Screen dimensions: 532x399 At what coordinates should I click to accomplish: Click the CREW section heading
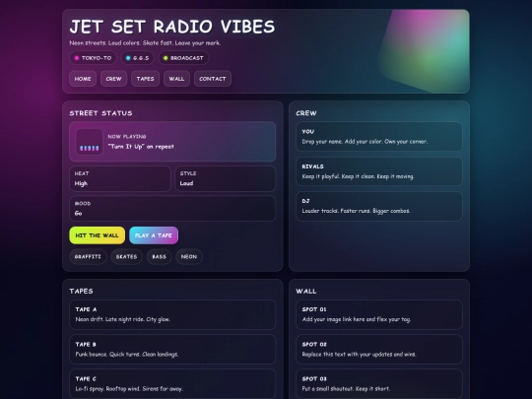coord(306,113)
